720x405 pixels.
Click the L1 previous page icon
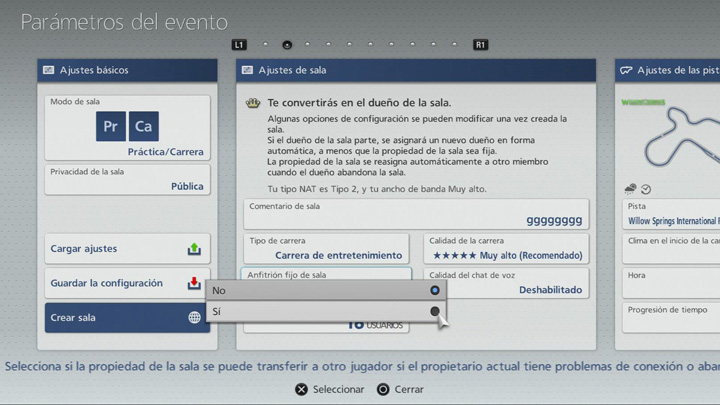238,45
